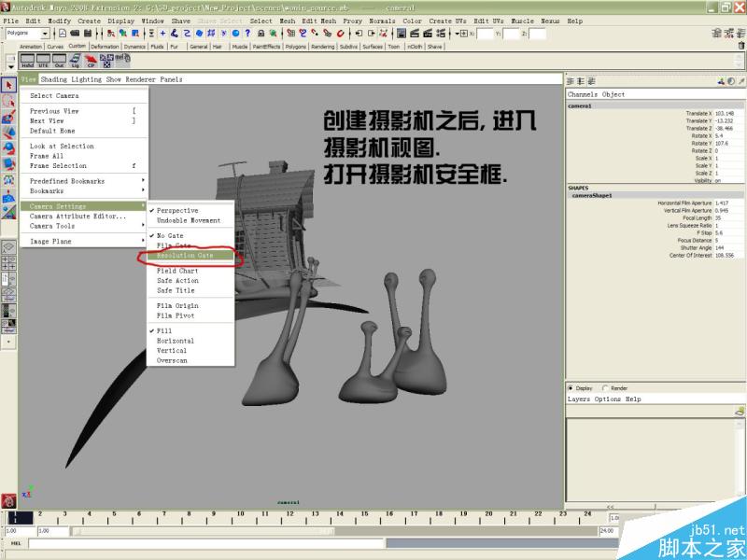Image resolution: width=747 pixels, height=560 pixels.
Task: Click the Snap to points plus icon
Action: pyautogui.click(x=162, y=34)
